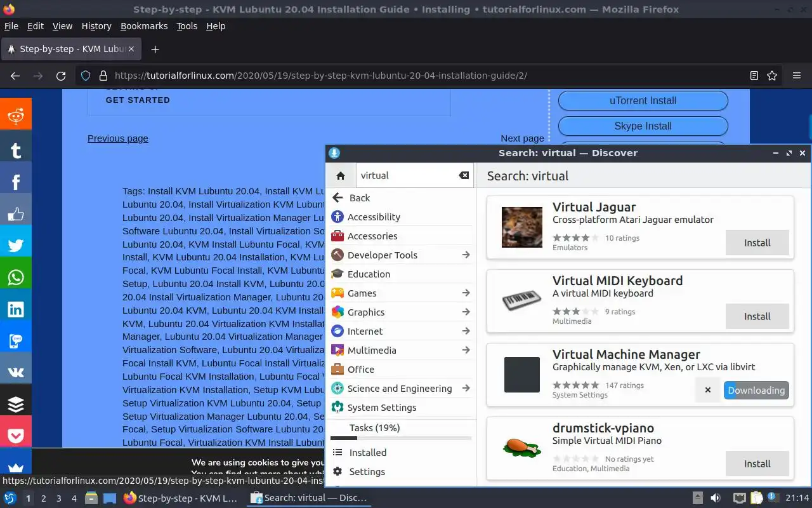Open the Bookmarks menu

pos(144,26)
